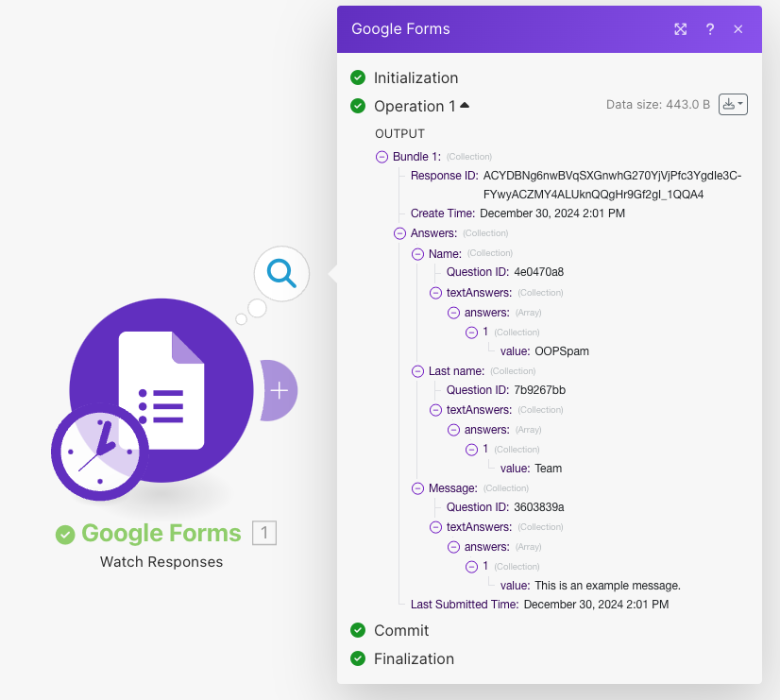
Task: Select value This is an example message.
Action: 607,586
